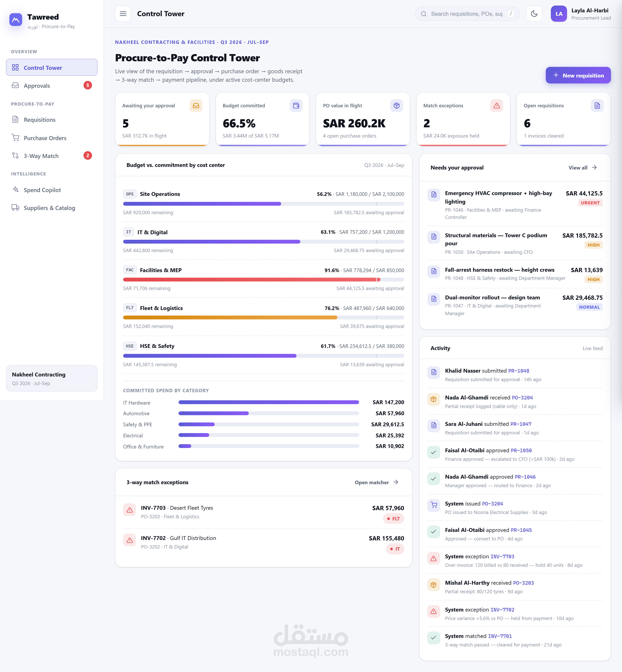Image resolution: width=622 pixels, height=672 pixels.
Task: Click the New requisition button
Action: point(578,75)
